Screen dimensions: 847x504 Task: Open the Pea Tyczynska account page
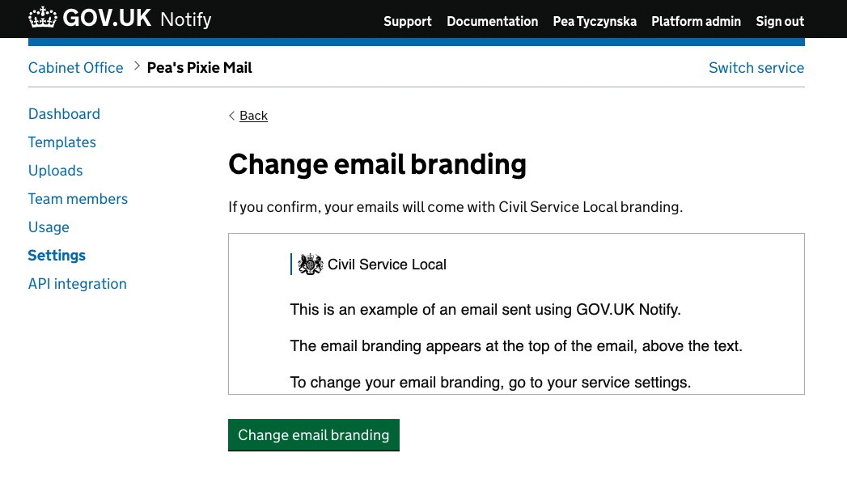[595, 22]
